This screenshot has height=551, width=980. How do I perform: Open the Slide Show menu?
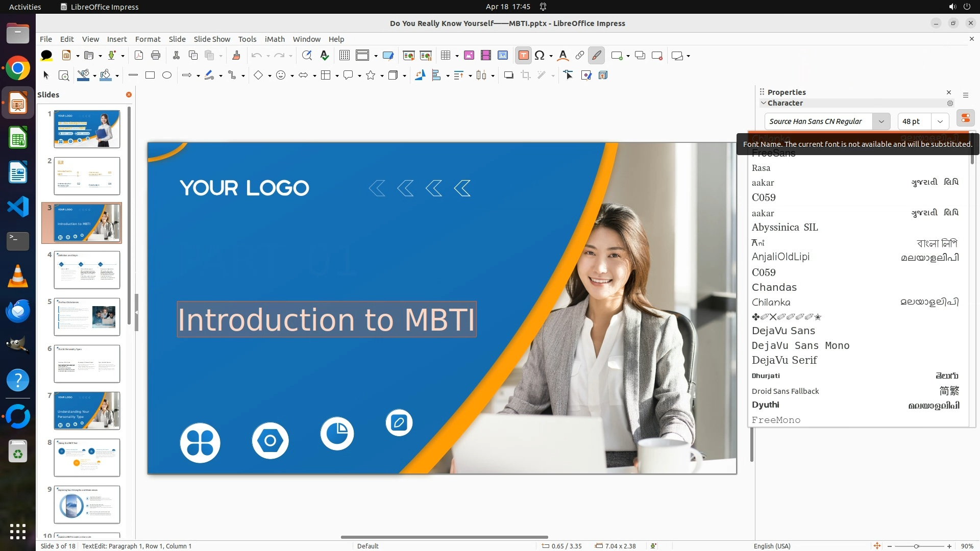[x=212, y=39]
